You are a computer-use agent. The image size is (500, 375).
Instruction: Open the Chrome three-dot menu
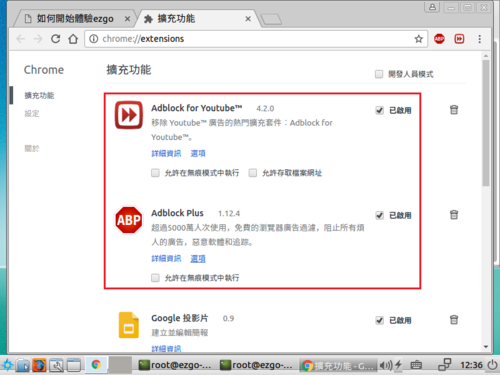480,39
